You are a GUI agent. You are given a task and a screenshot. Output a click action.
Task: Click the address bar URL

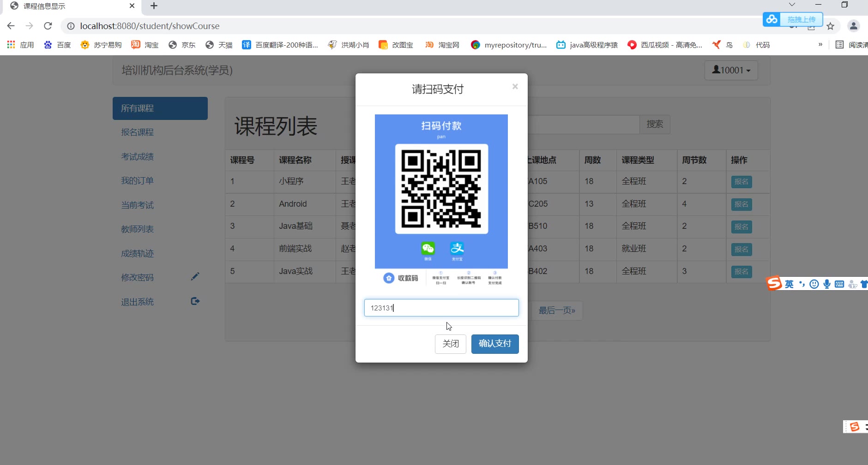[x=150, y=26]
